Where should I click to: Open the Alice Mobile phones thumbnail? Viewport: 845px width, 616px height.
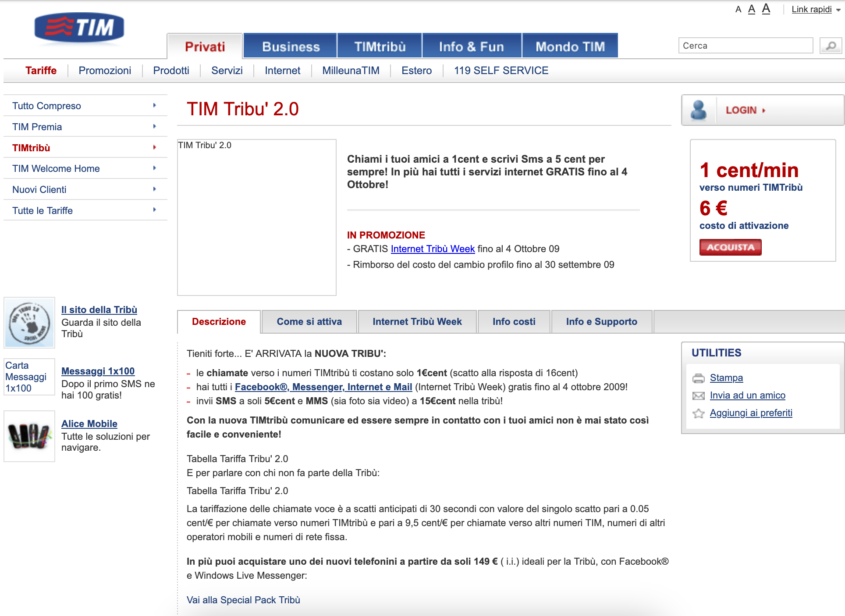[29, 436]
